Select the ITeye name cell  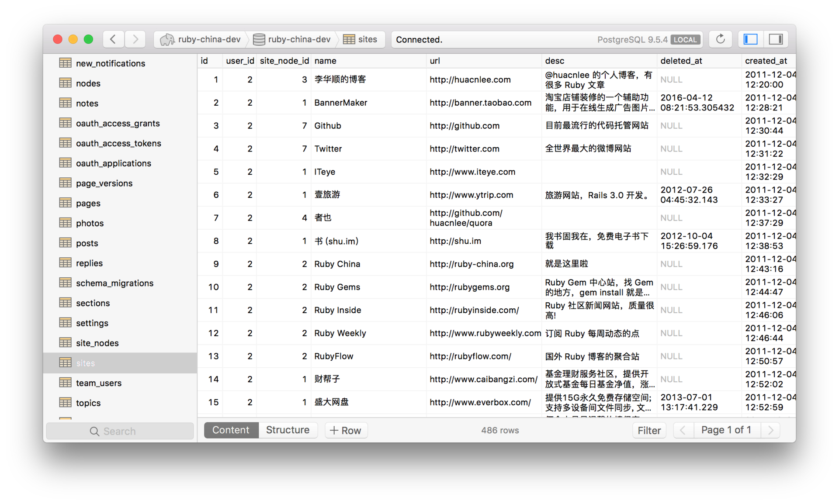(368, 172)
